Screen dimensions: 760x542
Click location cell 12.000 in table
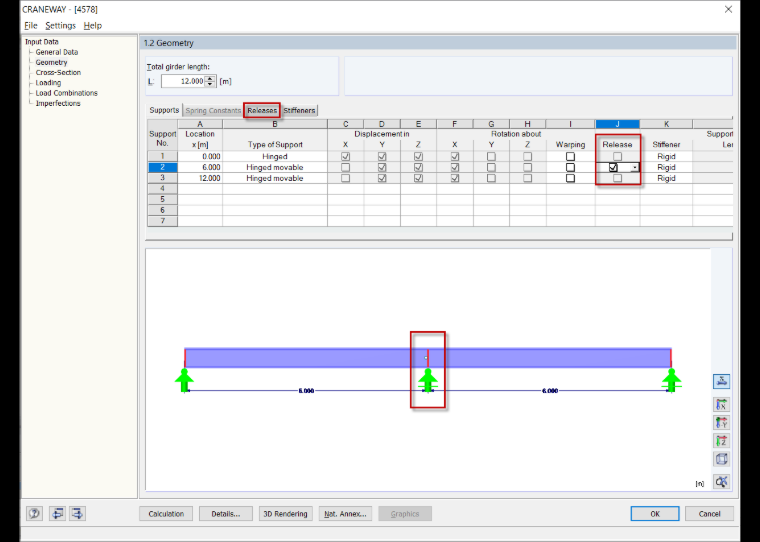tap(200, 178)
